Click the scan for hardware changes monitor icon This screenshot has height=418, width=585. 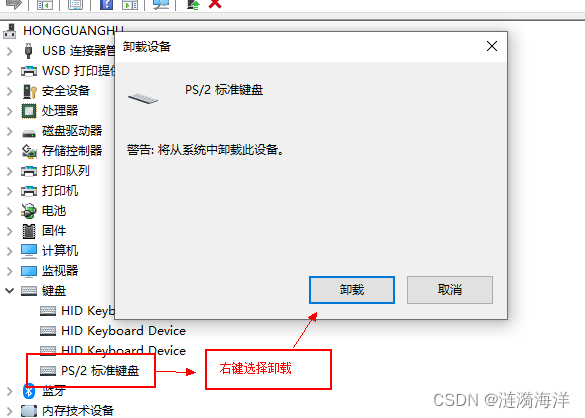[161, 4]
